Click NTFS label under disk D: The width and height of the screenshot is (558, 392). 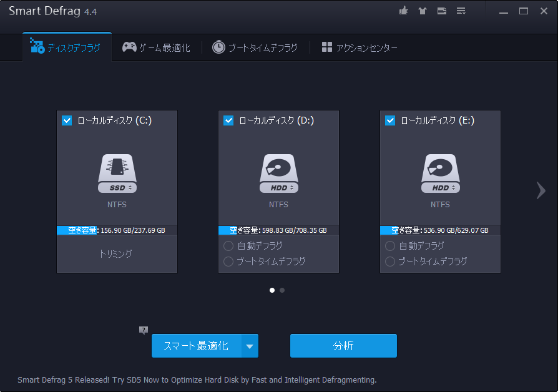click(x=278, y=205)
